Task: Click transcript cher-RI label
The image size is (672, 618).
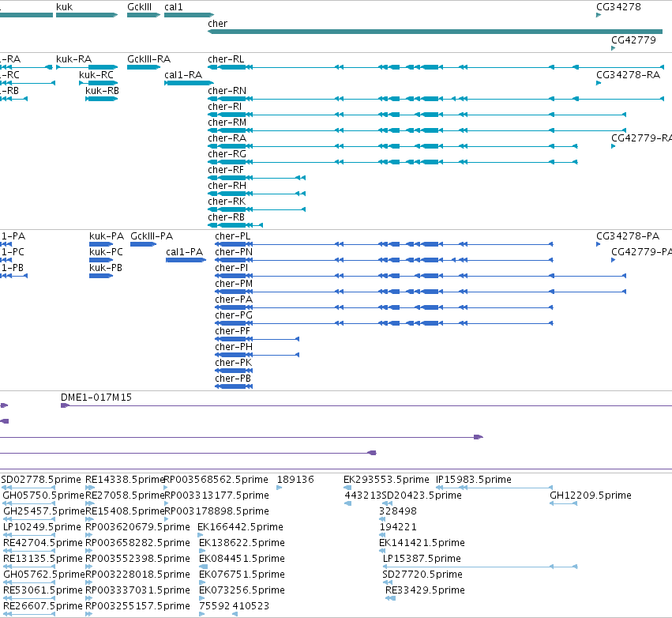Action: 224,107
